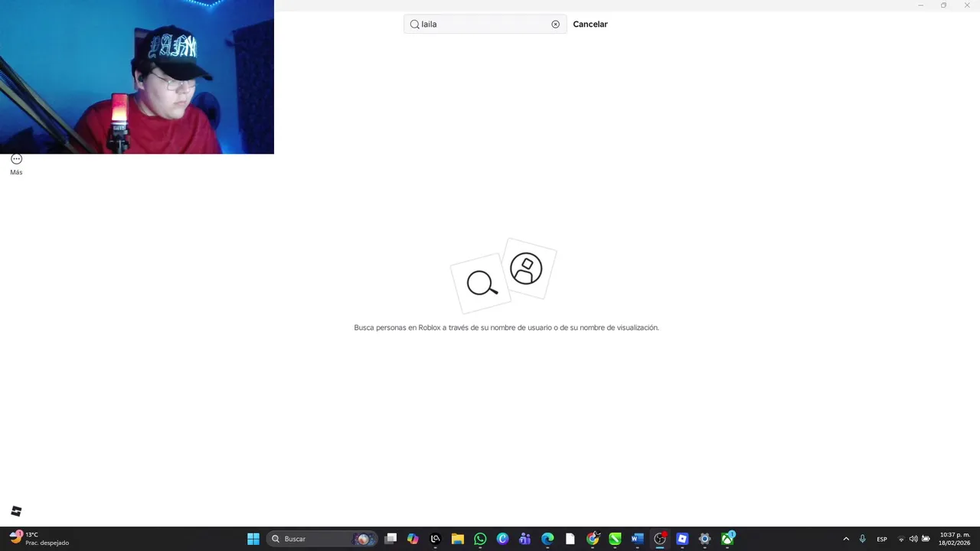Switch to Microsoft Word on the taskbar

[x=637, y=539]
